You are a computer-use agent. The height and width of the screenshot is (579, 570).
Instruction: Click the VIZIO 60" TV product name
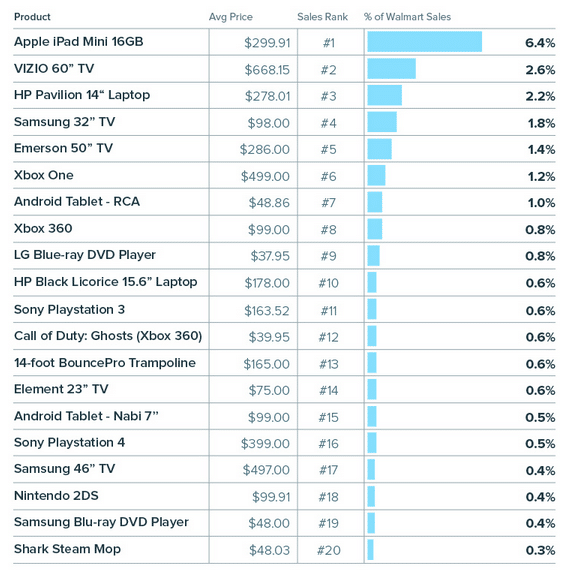tap(54, 69)
